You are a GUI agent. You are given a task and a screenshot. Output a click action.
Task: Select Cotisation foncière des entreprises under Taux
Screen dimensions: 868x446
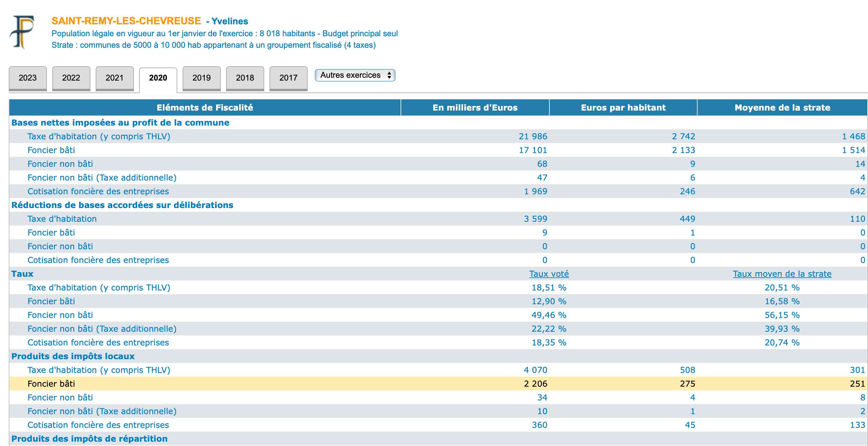coord(98,342)
